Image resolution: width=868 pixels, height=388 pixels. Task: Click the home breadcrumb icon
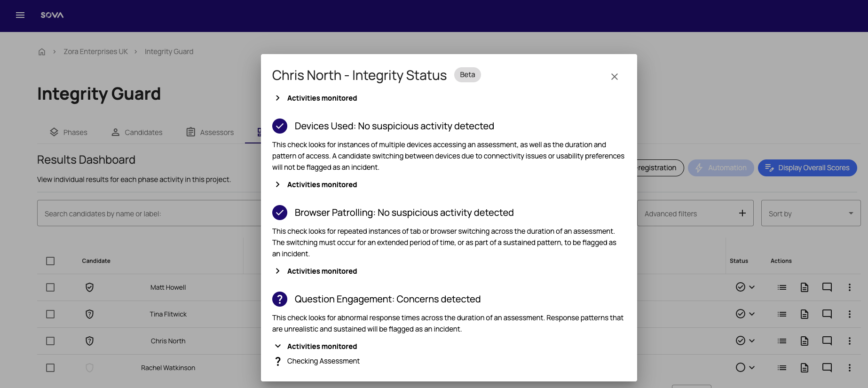pos(42,52)
